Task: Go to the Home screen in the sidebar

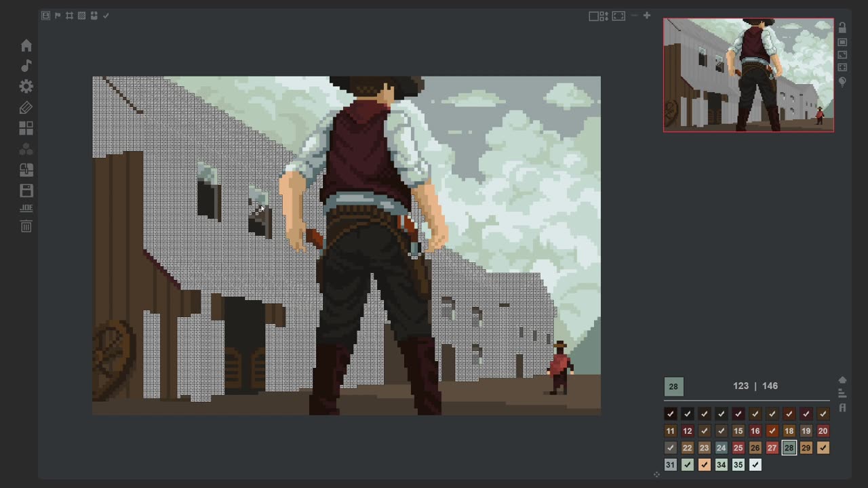Action: 26,45
